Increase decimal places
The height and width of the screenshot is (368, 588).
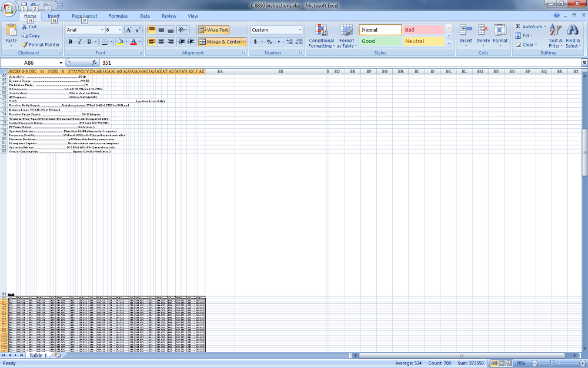[289, 42]
